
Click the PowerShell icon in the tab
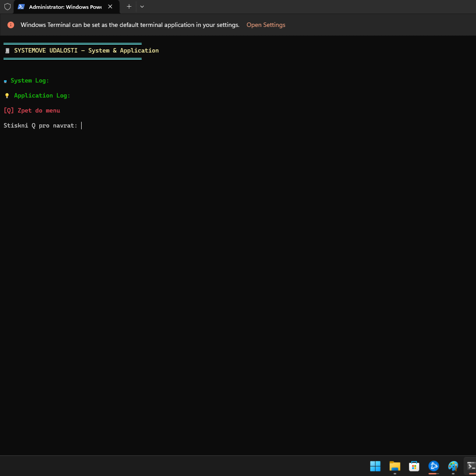click(x=21, y=7)
